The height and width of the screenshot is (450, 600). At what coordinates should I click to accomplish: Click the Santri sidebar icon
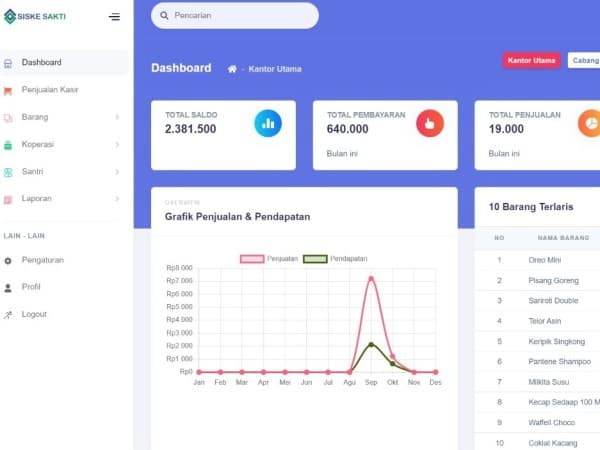[x=8, y=172]
